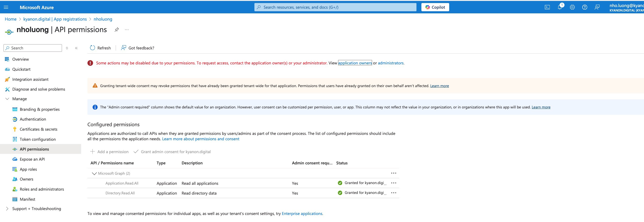Open ellipsis menu for Application.Read.All row
Screen dimensions: 644x222
point(394,183)
